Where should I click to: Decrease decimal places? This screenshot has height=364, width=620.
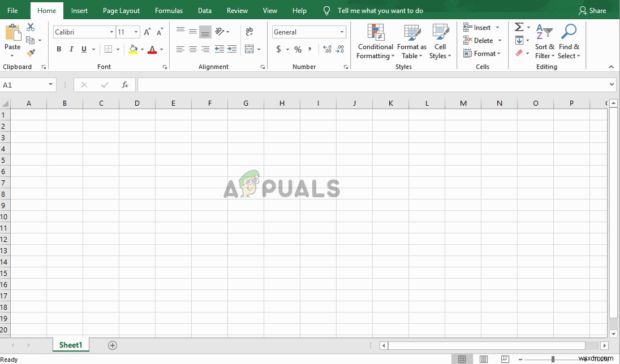pos(340,49)
